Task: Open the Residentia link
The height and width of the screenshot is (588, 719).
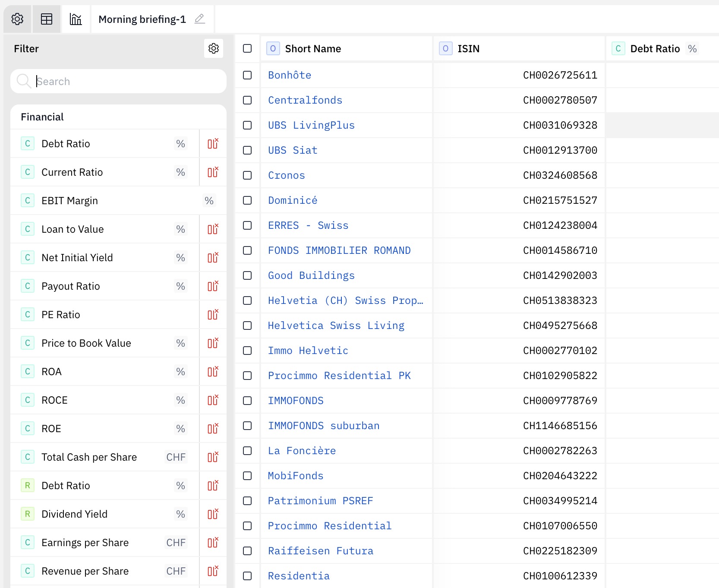Action: pos(299,576)
